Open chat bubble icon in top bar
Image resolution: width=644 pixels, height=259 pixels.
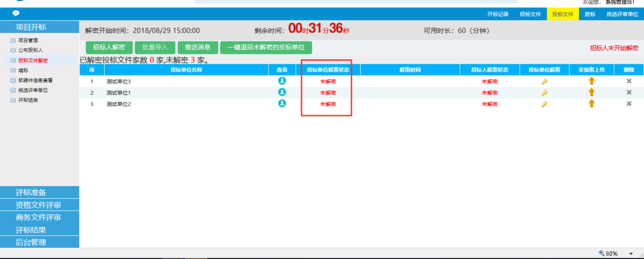point(16,13)
